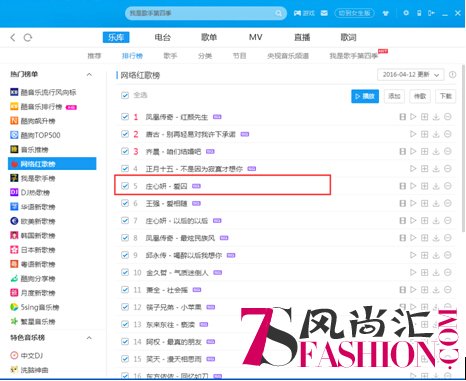Select DJ热歌榜 in the sidebar
Viewport: 466px width, 381px height.
click(x=30, y=192)
